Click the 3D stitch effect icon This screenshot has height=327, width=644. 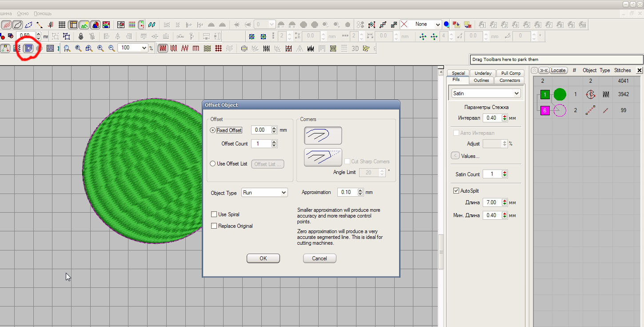355,48
